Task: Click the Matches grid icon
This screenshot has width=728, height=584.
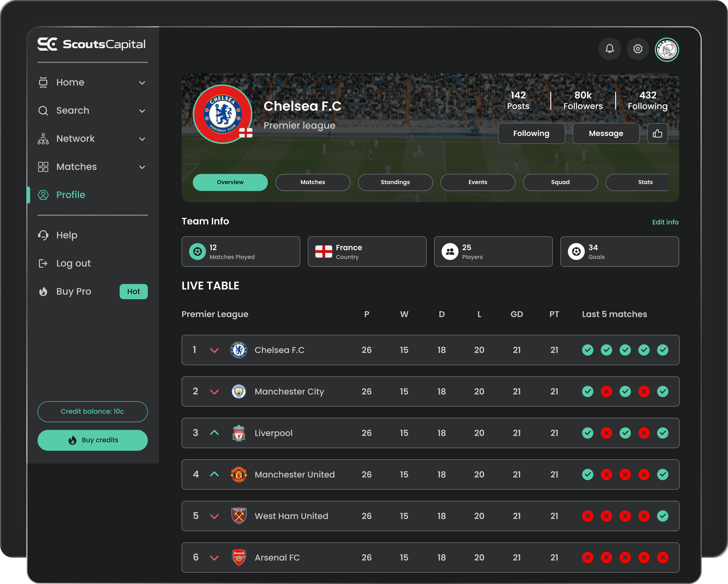Action: pos(43,167)
